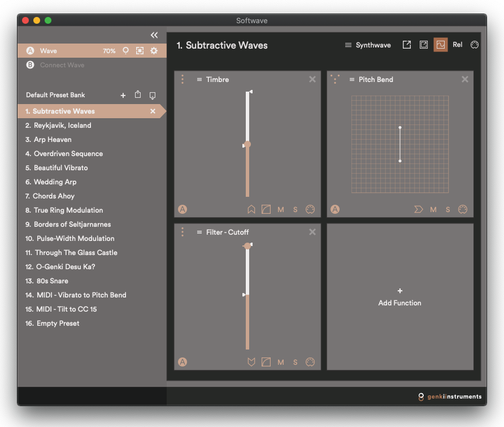504x427 pixels.
Task: Select preset 2. Reykjavik, Iceland
Action: [x=92, y=126]
